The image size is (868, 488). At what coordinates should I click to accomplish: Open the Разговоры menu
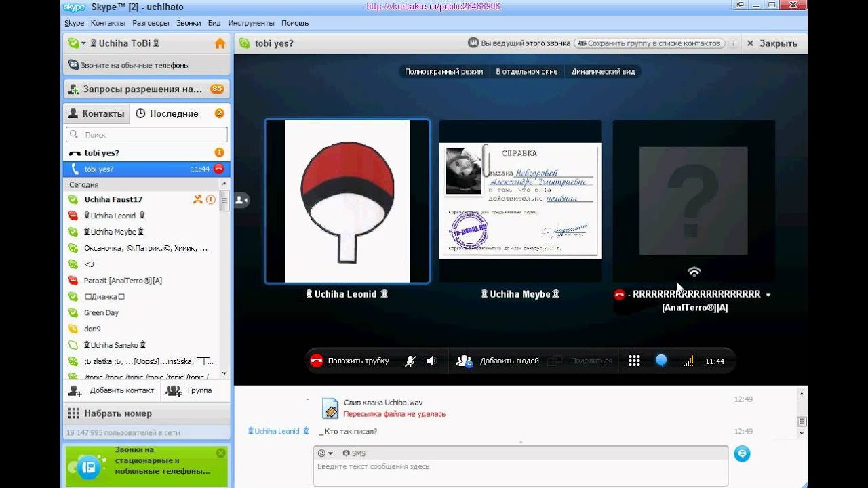point(151,23)
